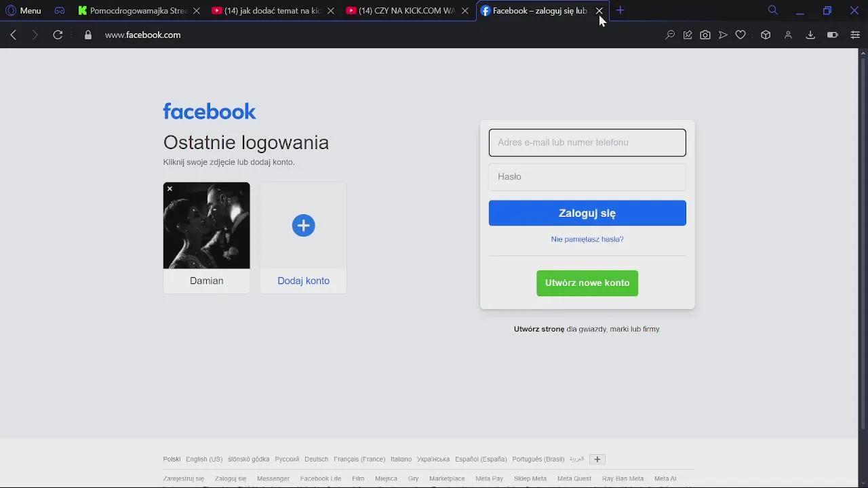Click the Damian name label

206,281
